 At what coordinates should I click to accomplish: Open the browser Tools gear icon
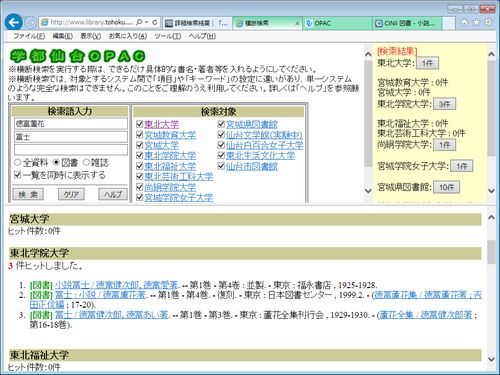point(488,22)
